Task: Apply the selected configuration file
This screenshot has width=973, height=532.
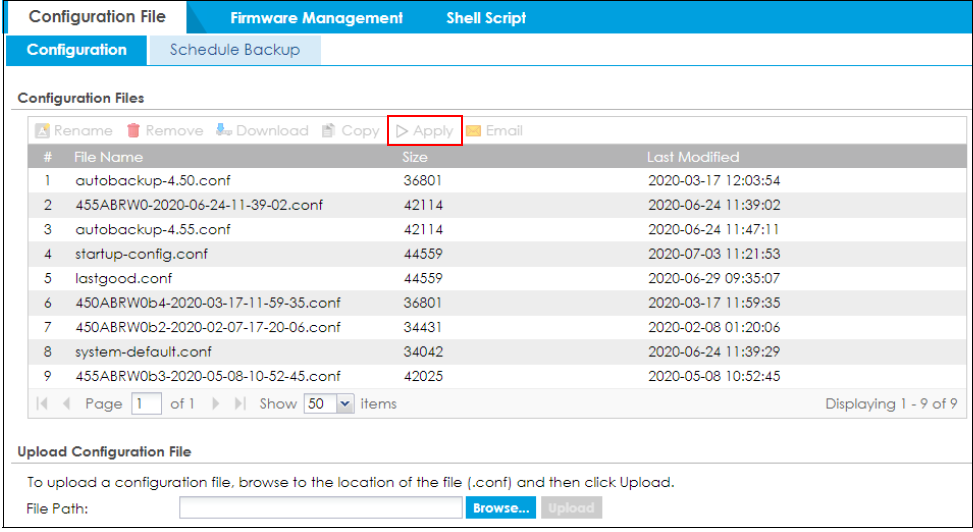Action: click(x=424, y=131)
